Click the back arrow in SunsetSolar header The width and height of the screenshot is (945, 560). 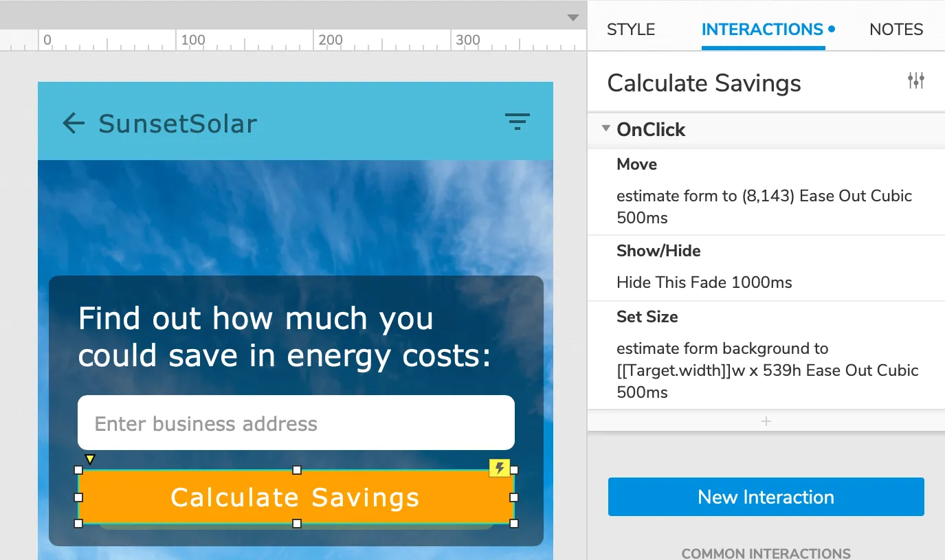(74, 124)
